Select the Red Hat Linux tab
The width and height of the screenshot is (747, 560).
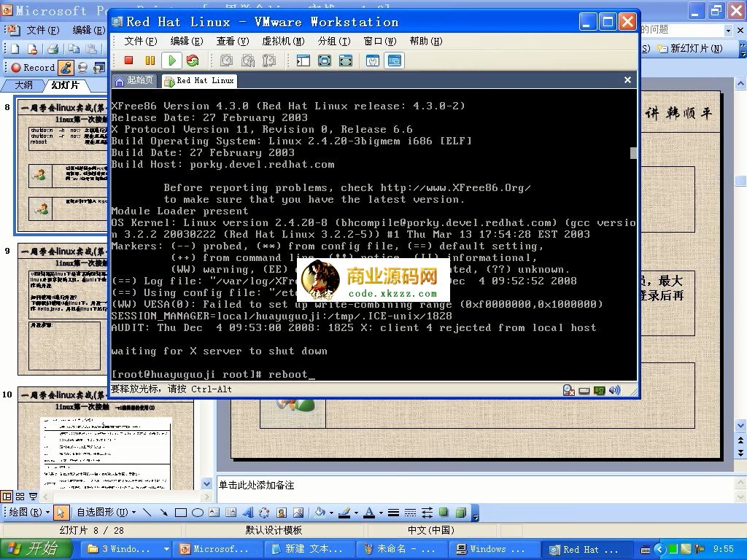[200, 81]
